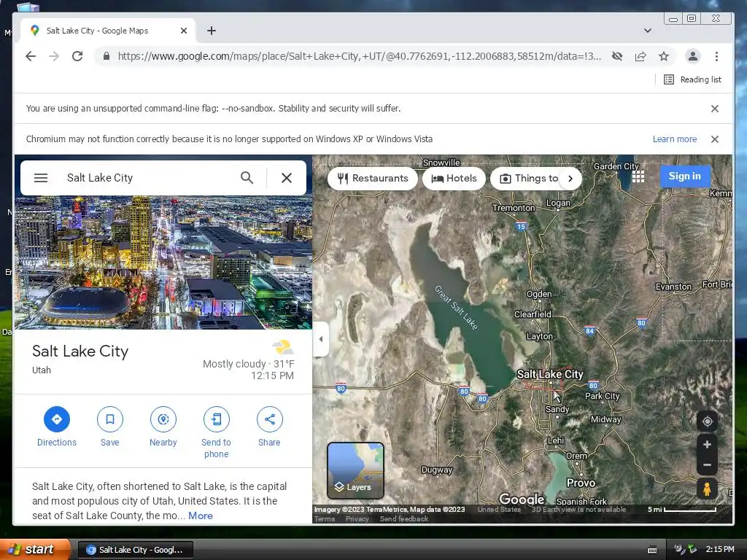Image resolution: width=747 pixels, height=560 pixels.
Task: Click the Provo label on map
Action: pos(581,483)
